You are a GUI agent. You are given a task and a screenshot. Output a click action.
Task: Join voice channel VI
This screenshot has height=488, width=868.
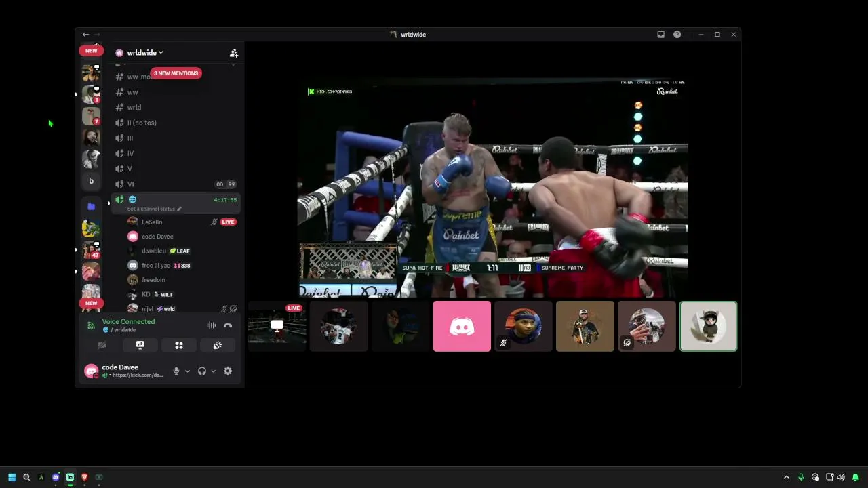click(x=175, y=184)
